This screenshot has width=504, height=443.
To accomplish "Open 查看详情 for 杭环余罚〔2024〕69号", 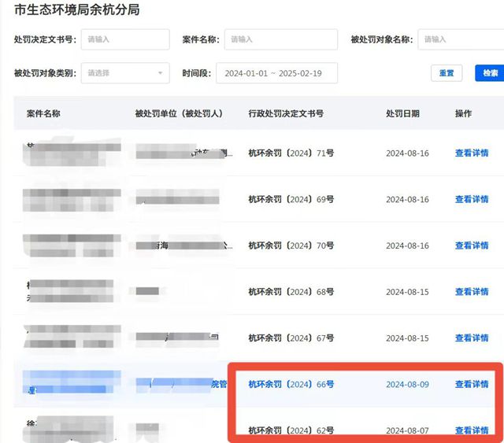I will click(472, 199).
